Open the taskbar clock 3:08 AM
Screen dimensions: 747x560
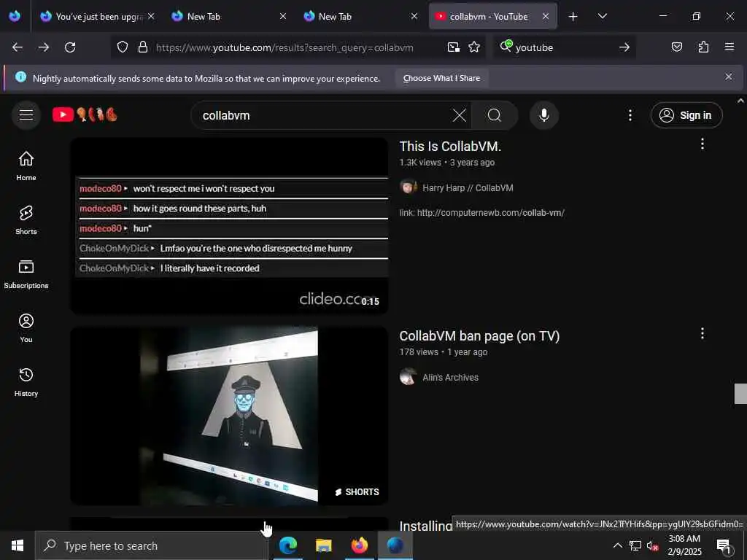[684, 545]
